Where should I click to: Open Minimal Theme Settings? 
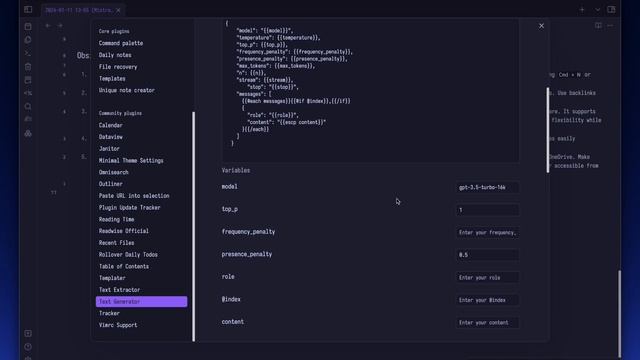(131, 161)
